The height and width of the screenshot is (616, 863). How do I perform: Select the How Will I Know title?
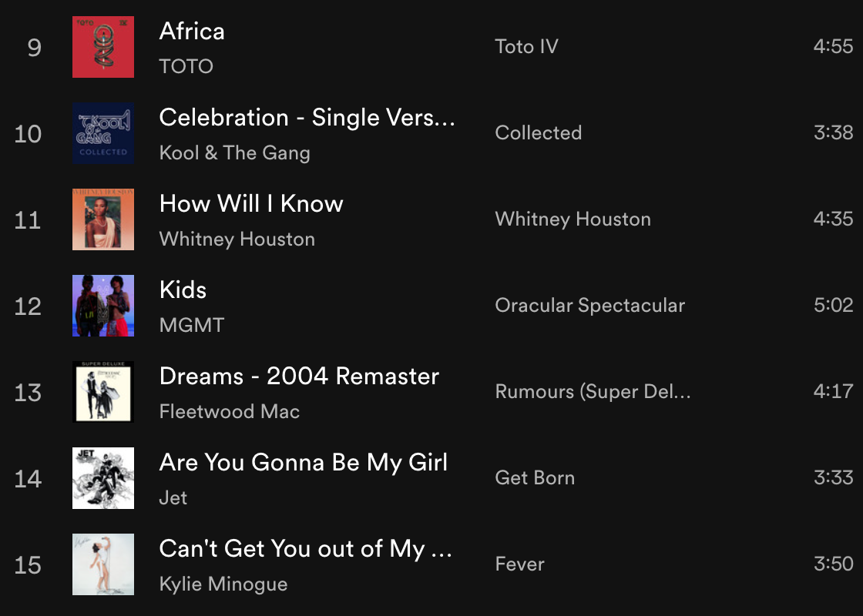coord(251,204)
